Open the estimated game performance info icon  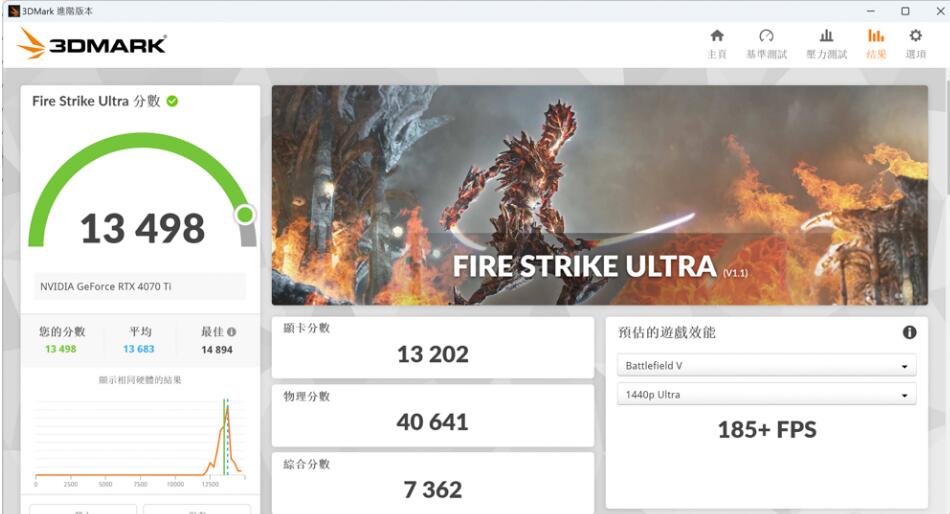(909, 332)
